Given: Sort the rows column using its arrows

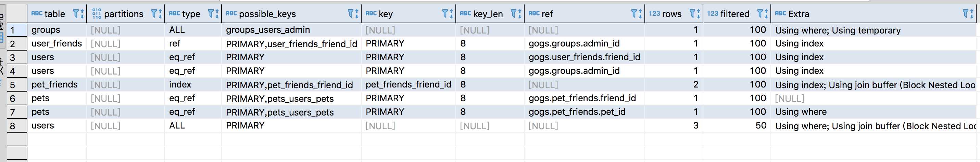Looking at the screenshot, I should coord(699,14).
